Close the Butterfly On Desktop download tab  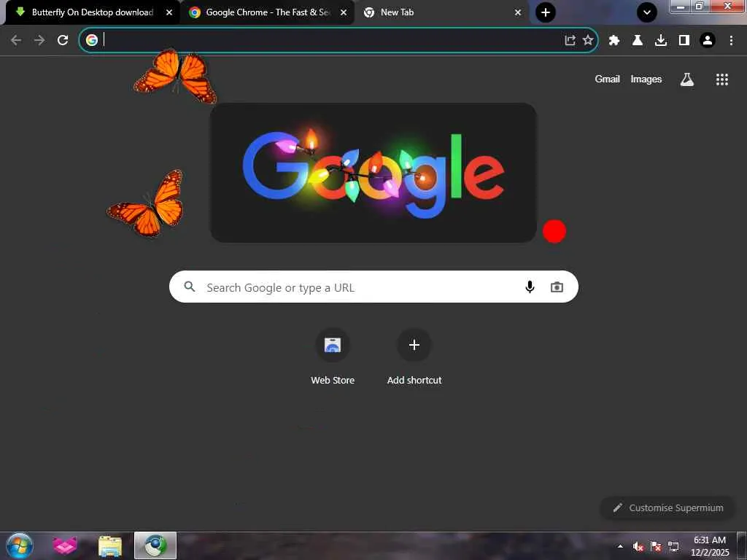tap(169, 12)
